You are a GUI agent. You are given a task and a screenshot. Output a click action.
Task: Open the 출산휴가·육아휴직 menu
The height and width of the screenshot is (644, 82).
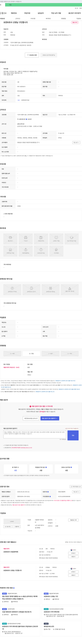[75, 13]
